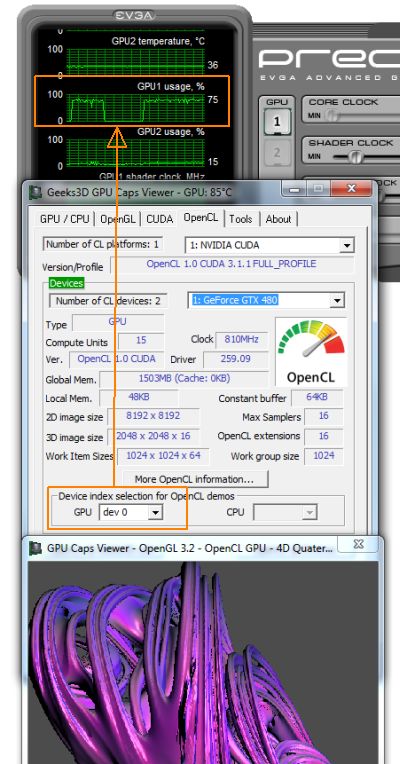The height and width of the screenshot is (764, 400).
Task: Close the GPU Caps Viewer window
Action: coord(350,189)
